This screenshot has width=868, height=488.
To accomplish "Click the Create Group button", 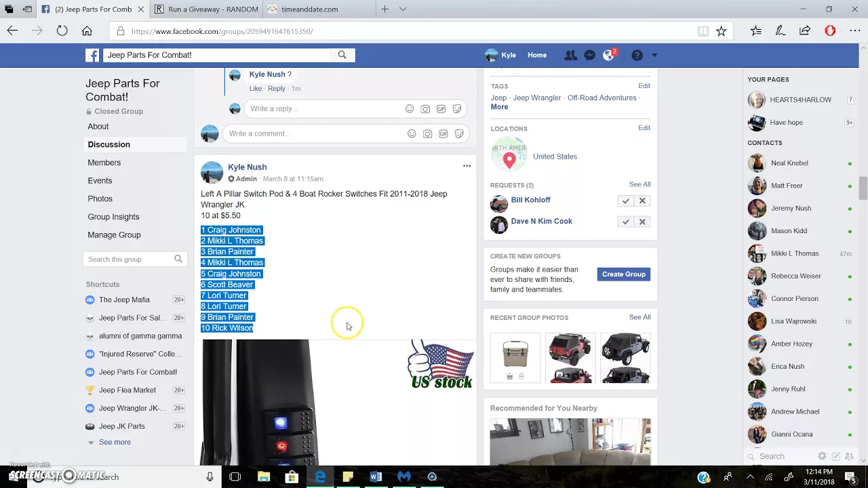I will (x=624, y=274).
